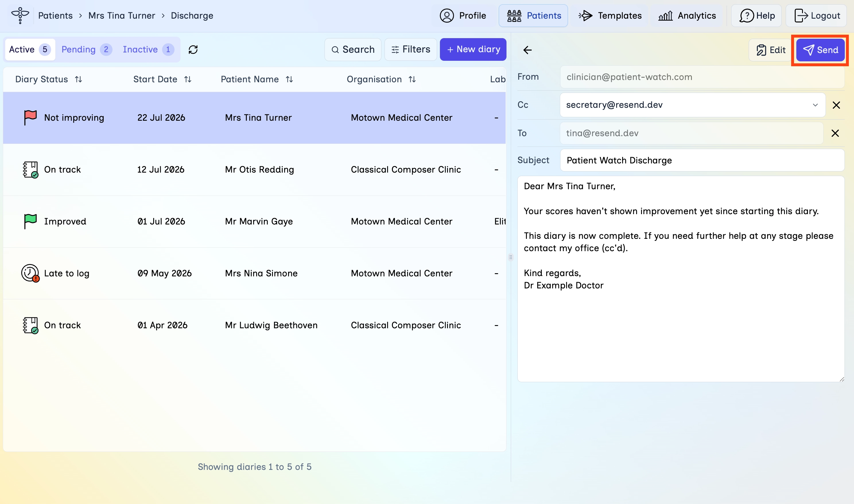Viewport: 854px width, 504px height.
Task: Open Analytics
Action: click(687, 15)
